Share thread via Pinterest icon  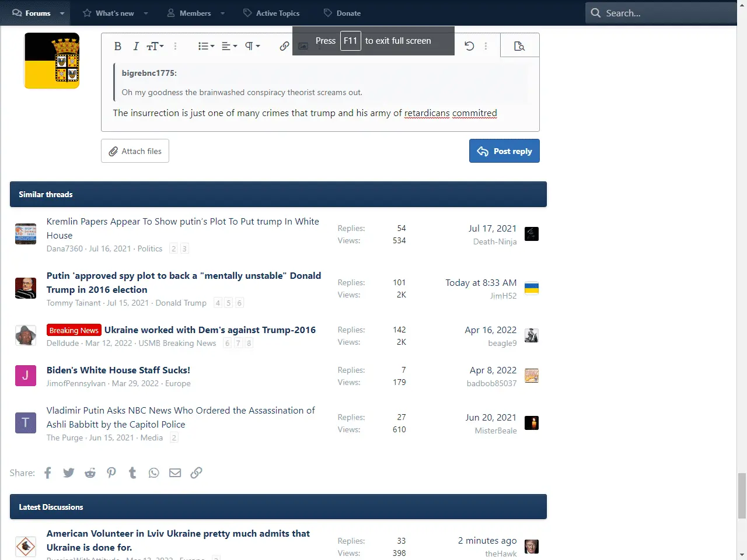click(x=111, y=473)
